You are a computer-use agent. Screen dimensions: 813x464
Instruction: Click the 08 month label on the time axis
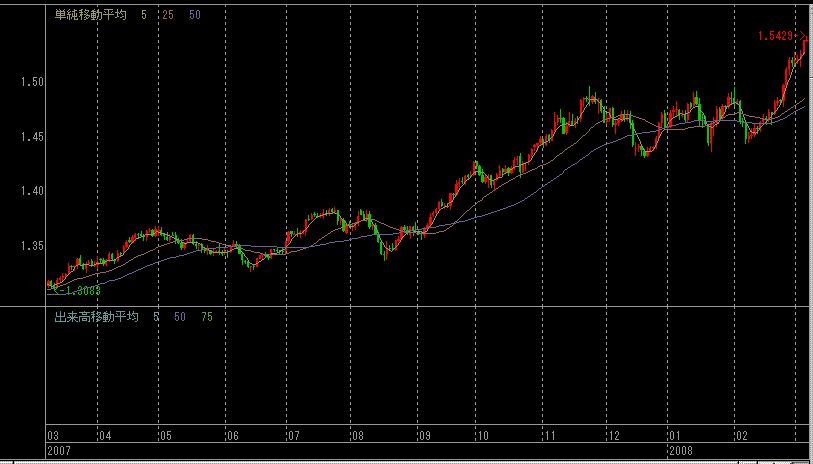357,435
